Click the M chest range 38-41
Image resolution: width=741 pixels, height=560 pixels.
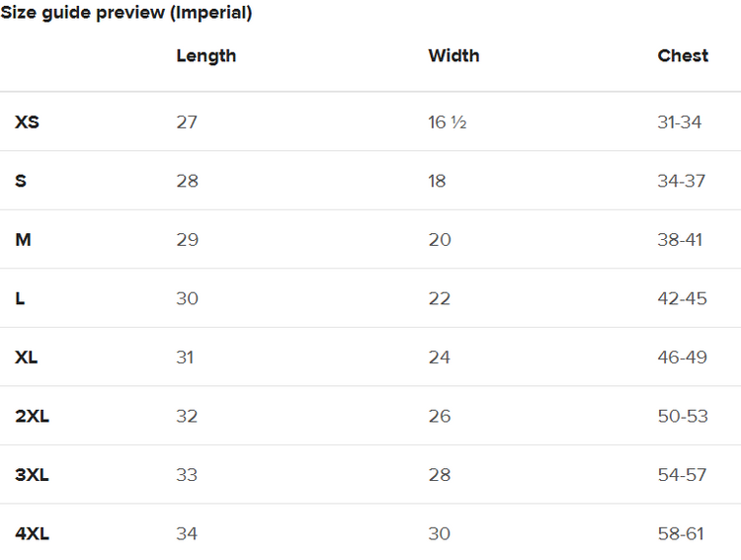pos(680,240)
